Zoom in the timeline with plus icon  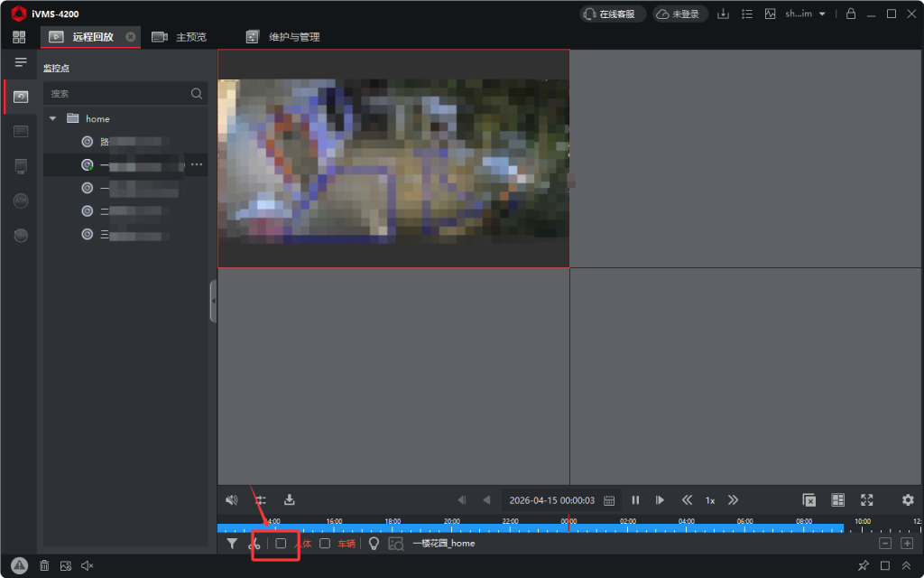tap(907, 543)
